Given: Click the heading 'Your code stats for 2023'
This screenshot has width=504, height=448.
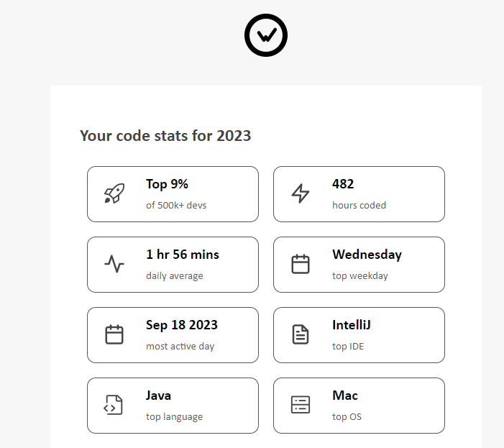Looking at the screenshot, I should coord(165,136).
